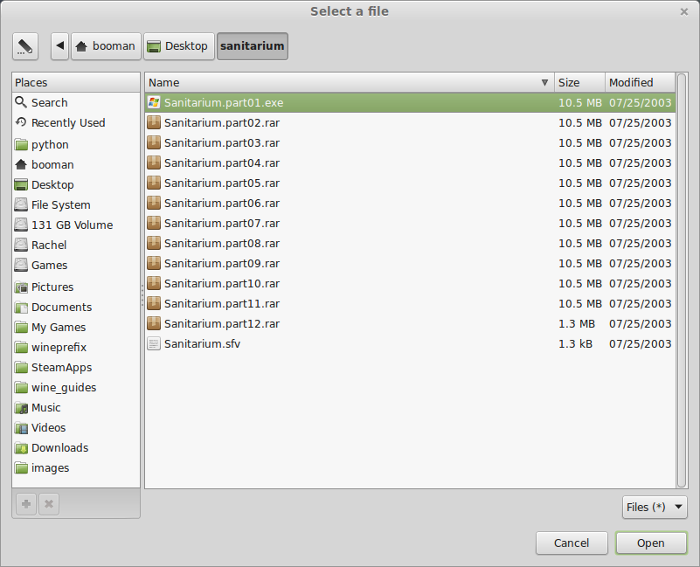Screen dimensions: 700x567
Task: Click the Music folder icon
Action: [x=21, y=408]
